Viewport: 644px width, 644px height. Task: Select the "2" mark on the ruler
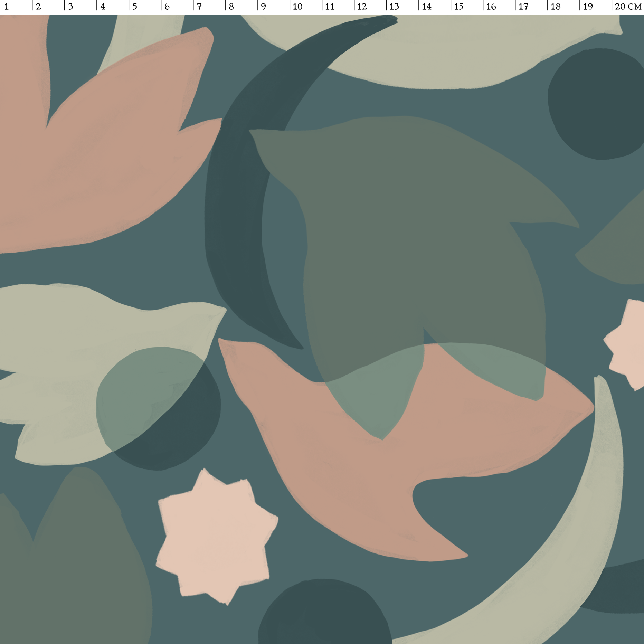(x=38, y=7)
